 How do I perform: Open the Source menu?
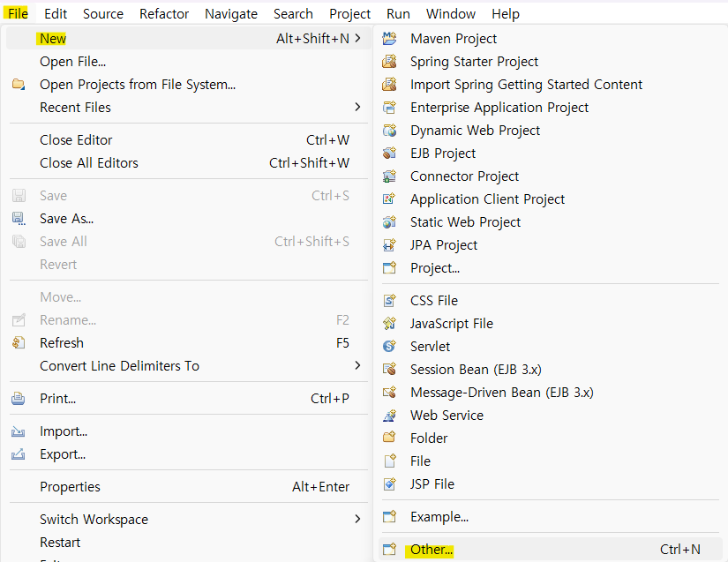click(x=103, y=14)
